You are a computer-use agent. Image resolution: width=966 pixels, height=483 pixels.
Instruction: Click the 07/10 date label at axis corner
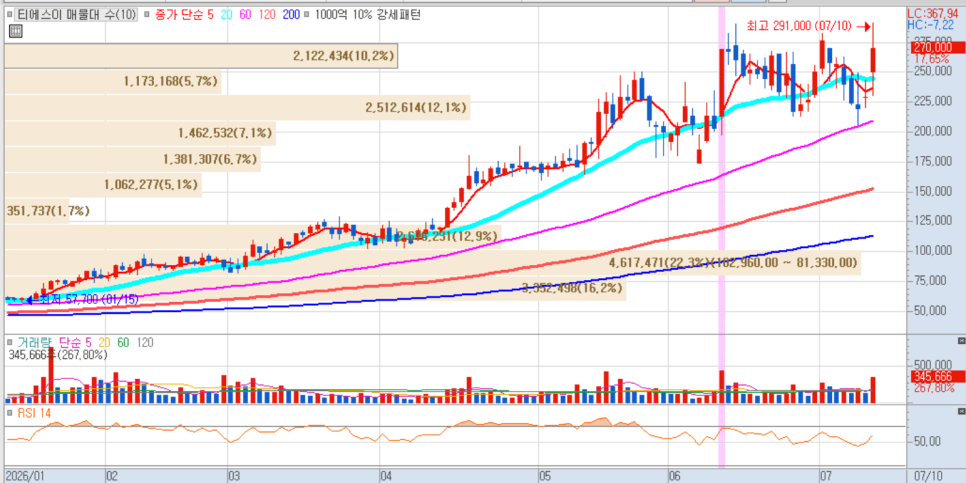(x=928, y=476)
